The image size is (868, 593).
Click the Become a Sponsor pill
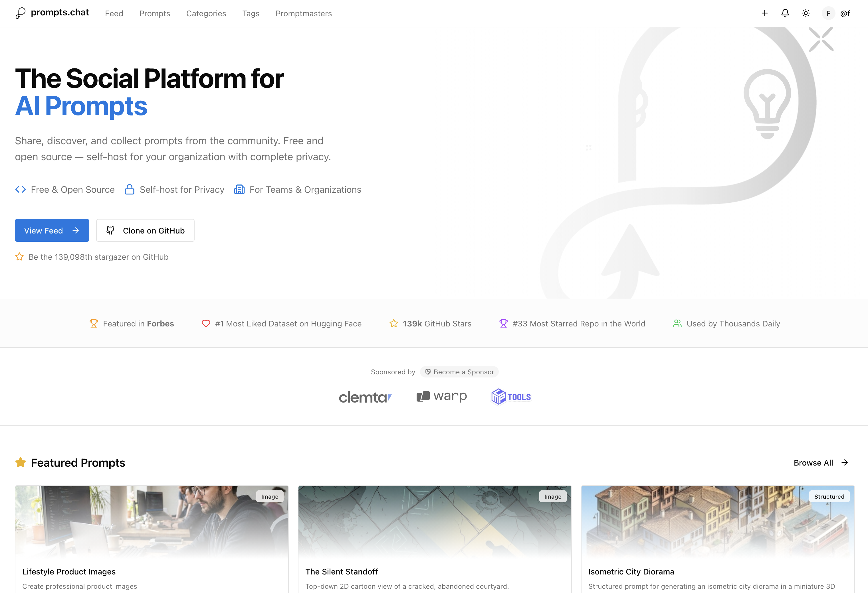coord(459,372)
